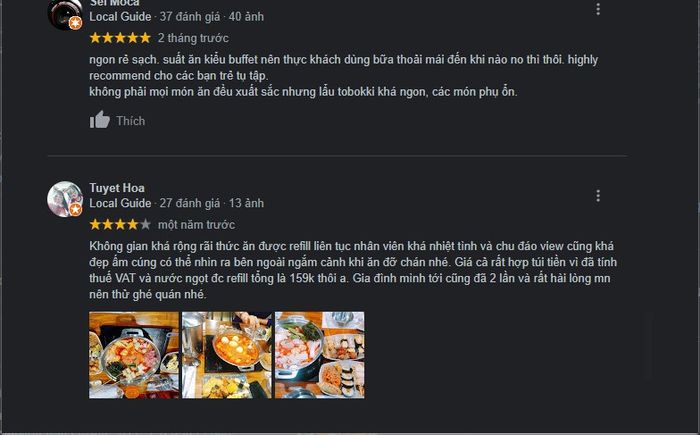Open the first photo showing a hotpot on a grill
This screenshot has width=700, height=435.
[134, 355]
